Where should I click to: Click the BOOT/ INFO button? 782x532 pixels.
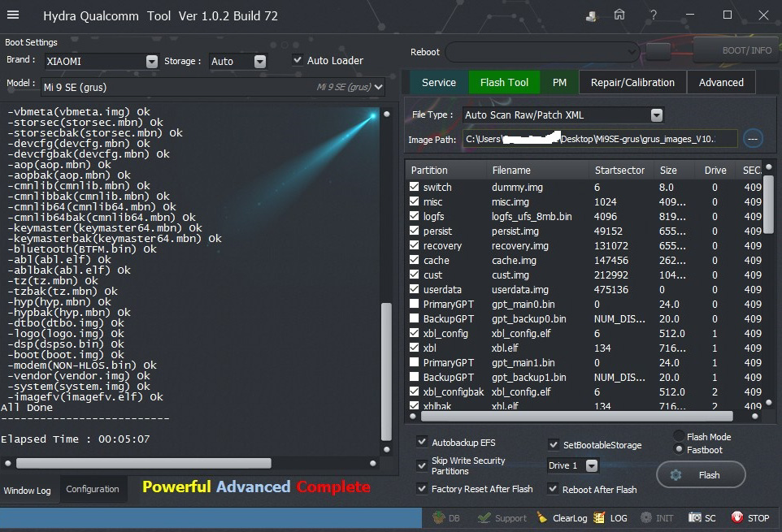(x=737, y=50)
